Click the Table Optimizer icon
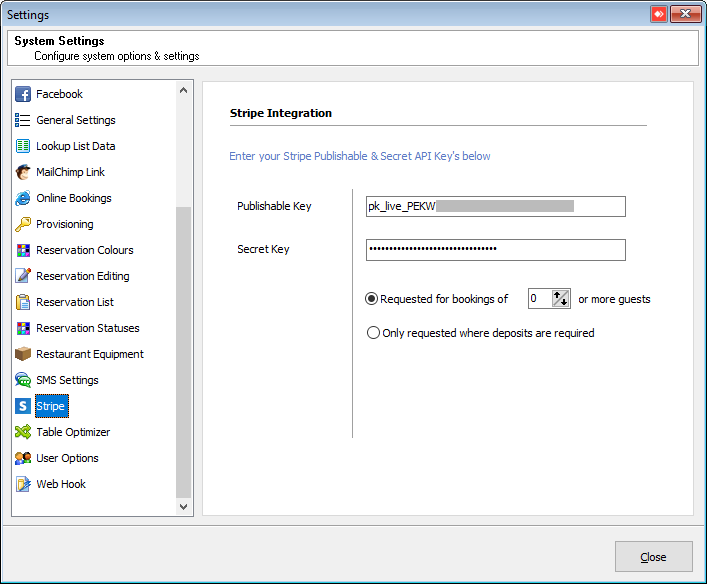The height and width of the screenshot is (584, 707). click(x=23, y=432)
